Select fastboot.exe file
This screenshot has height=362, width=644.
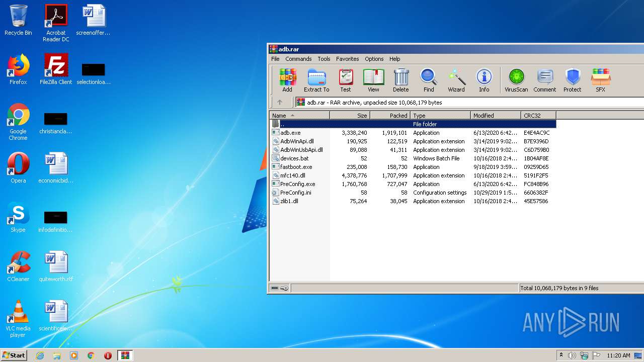[x=413, y=167]
